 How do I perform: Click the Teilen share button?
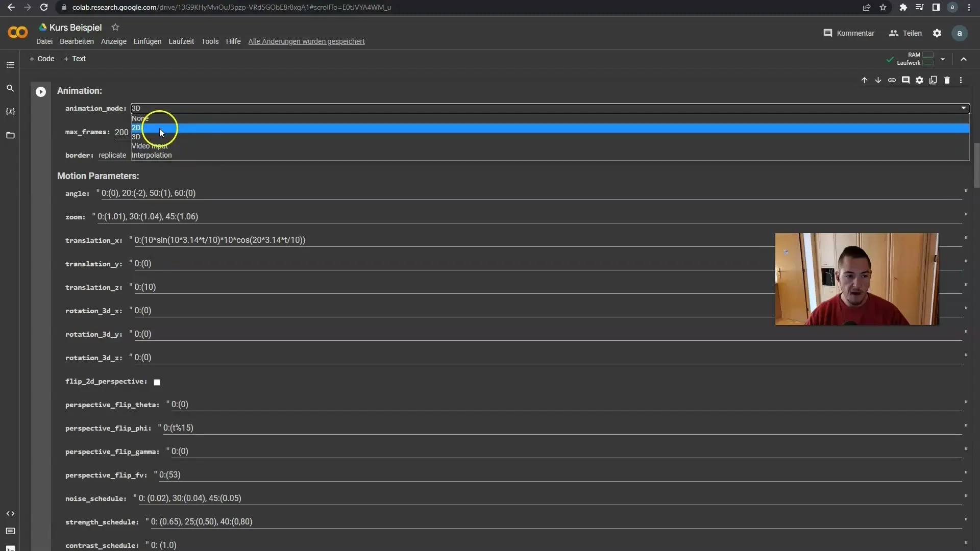point(905,33)
